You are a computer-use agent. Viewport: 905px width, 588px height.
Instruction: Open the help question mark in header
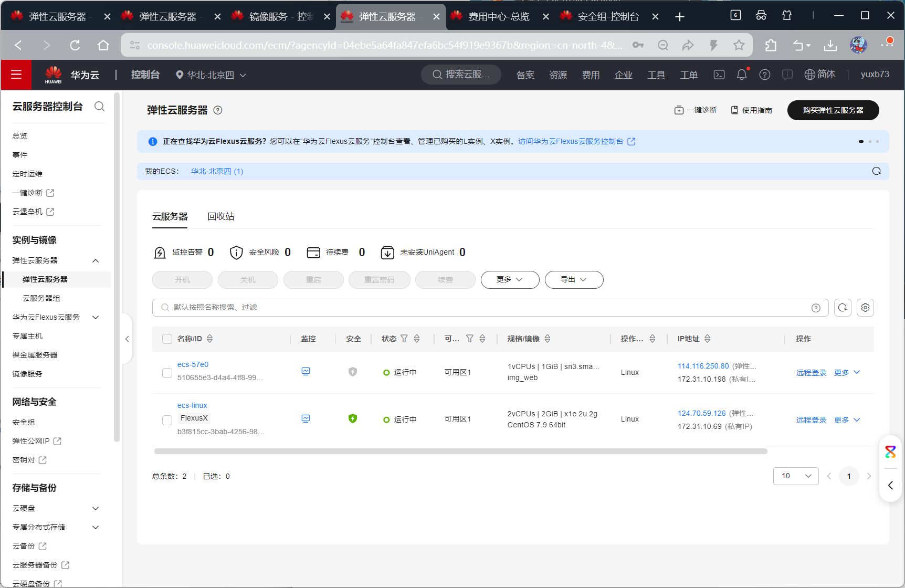[x=765, y=75]
